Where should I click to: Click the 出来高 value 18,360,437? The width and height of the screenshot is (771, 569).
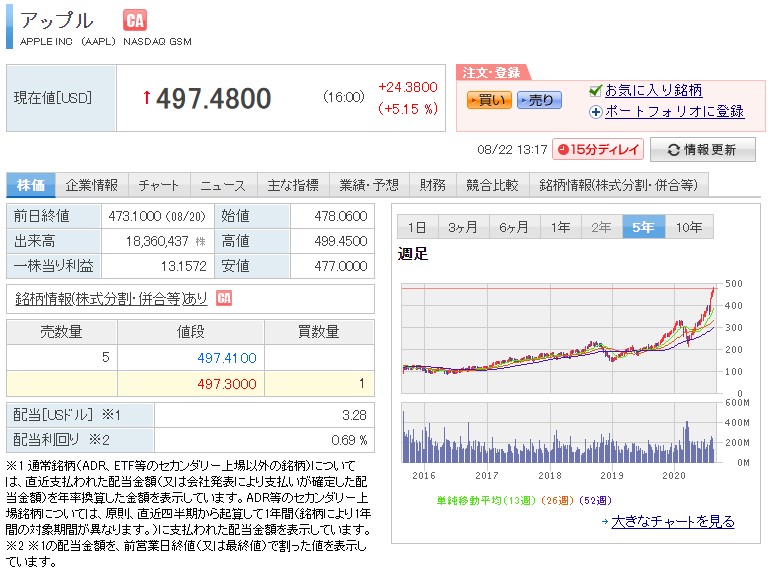tap(157, 241)
